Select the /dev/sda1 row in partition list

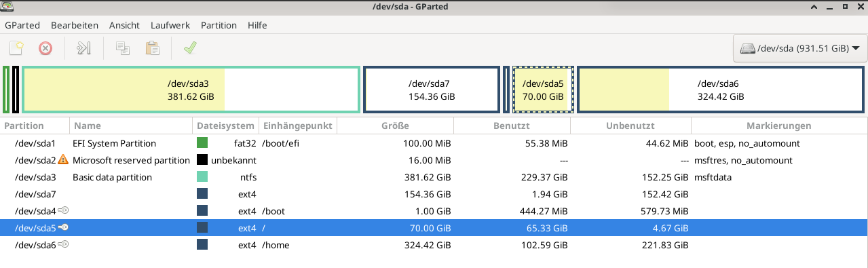coord(434,143)
